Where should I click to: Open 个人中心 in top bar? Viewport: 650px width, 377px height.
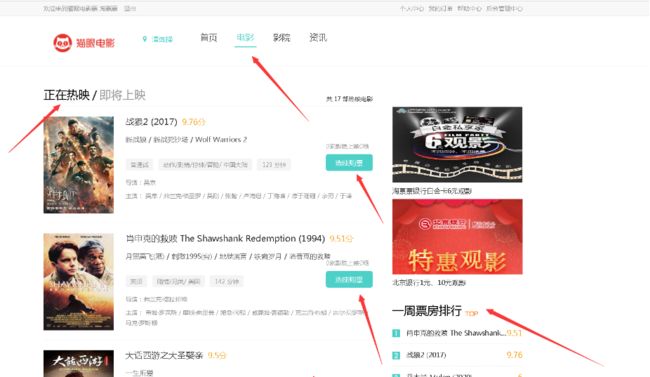412,8
